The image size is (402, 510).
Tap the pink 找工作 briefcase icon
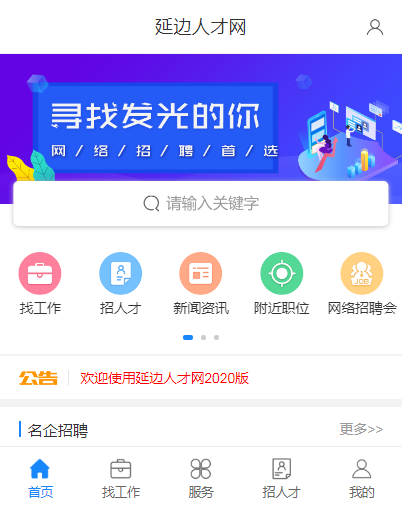point(40,273)
